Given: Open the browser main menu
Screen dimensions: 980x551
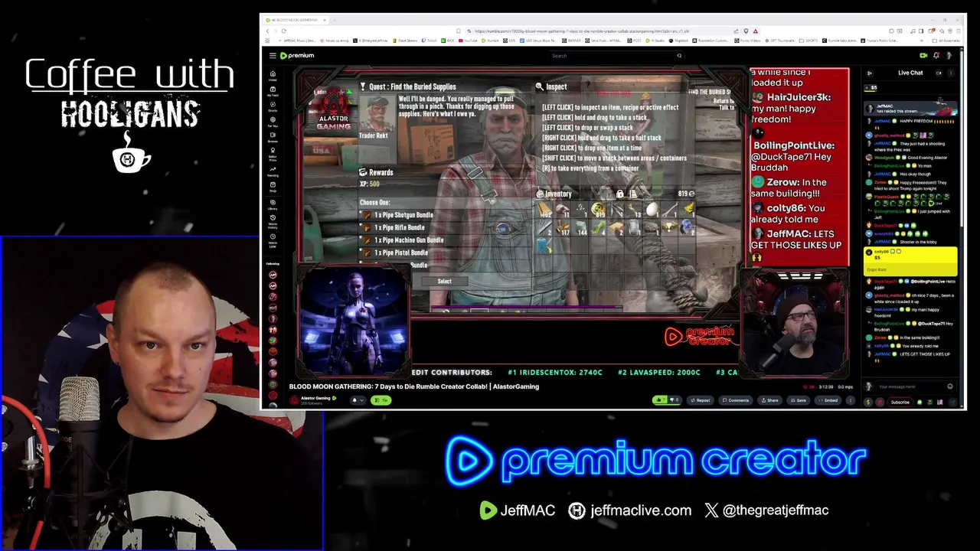Looking at the screenshot, I should coord(959,31).
